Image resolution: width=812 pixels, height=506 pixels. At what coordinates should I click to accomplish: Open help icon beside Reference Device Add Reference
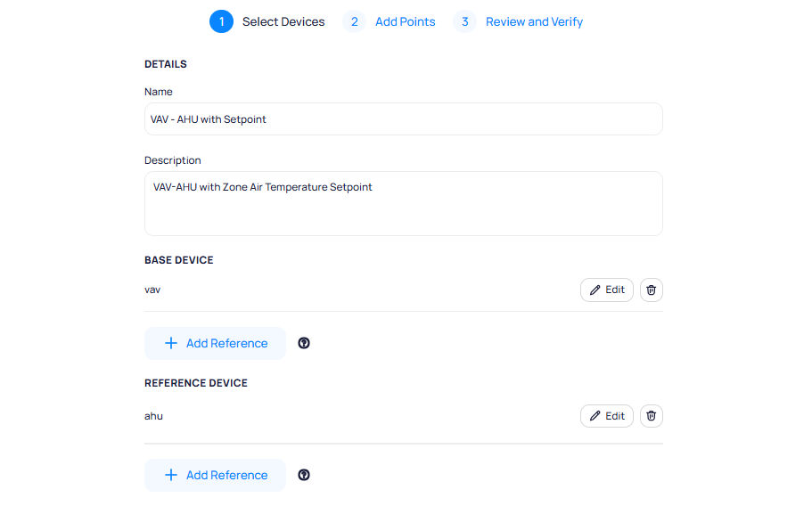point(304,475)
